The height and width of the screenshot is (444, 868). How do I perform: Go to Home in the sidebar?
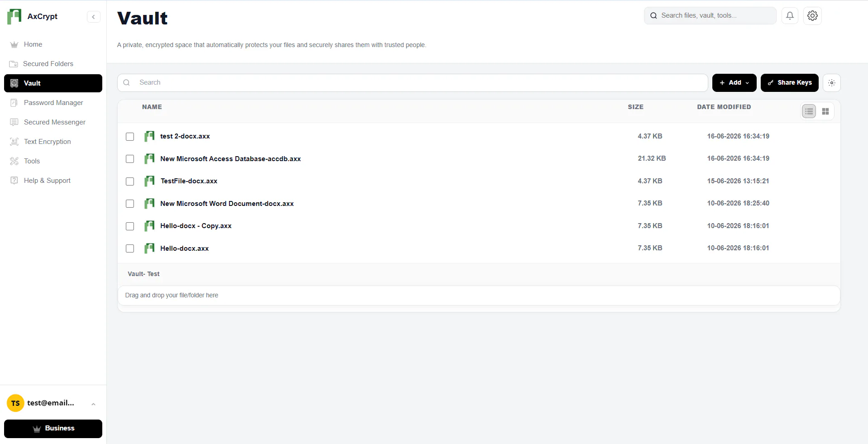53,44
